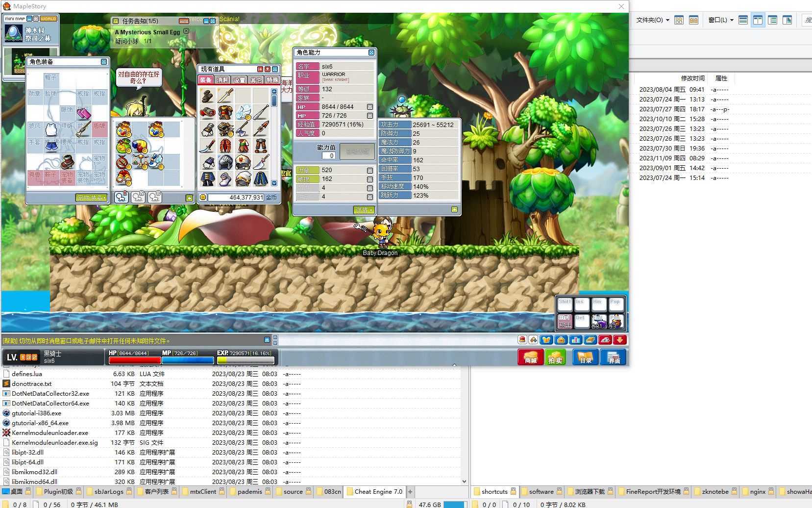Select pet slot 1 button
Viewport: 812px width, 508px height.
[x=122, y=197]
